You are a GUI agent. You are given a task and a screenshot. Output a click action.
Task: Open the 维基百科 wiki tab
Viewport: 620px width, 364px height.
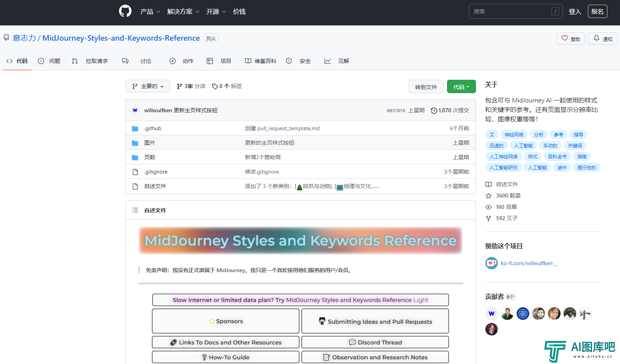(261, 61)
